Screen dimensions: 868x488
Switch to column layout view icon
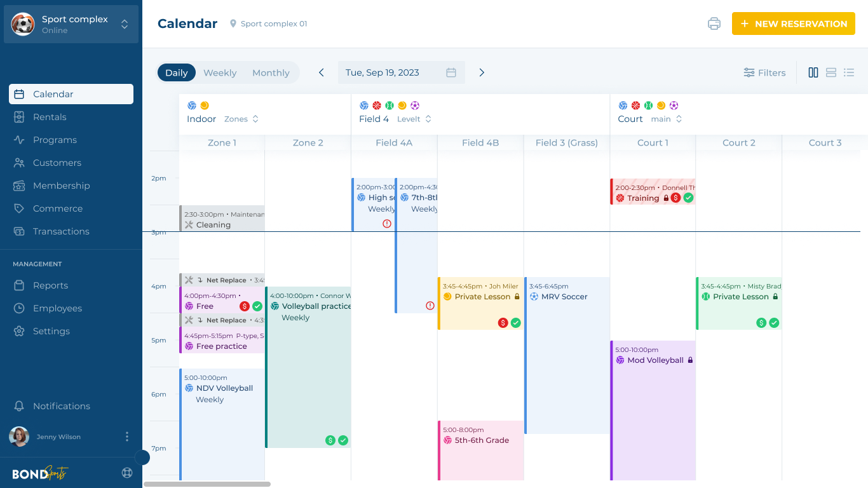813,72
